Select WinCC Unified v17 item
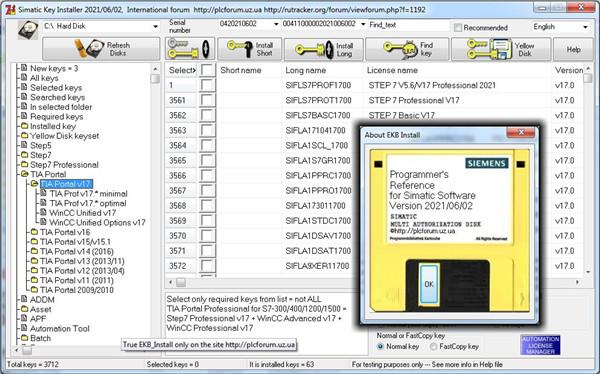 tap(83, 213)
